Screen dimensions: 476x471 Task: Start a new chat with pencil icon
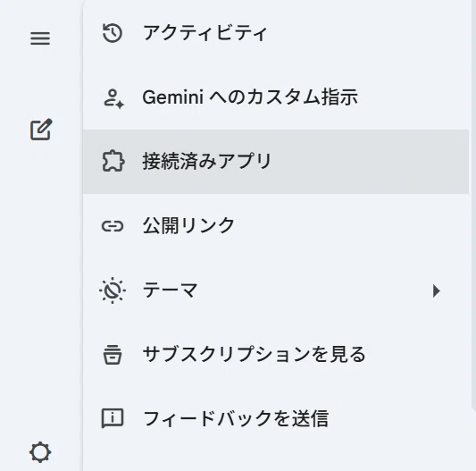[41, 130]
